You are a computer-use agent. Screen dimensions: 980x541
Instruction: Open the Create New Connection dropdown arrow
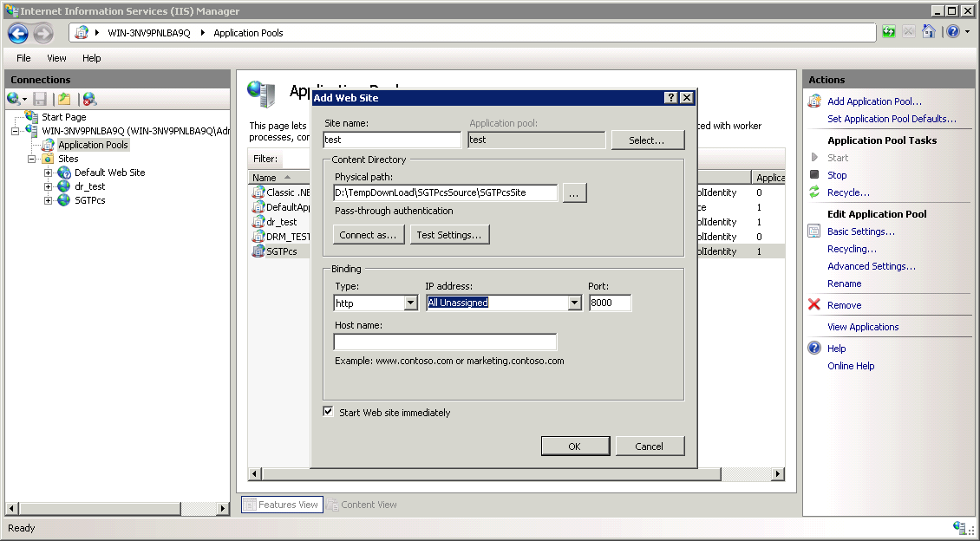click(24, 100)
